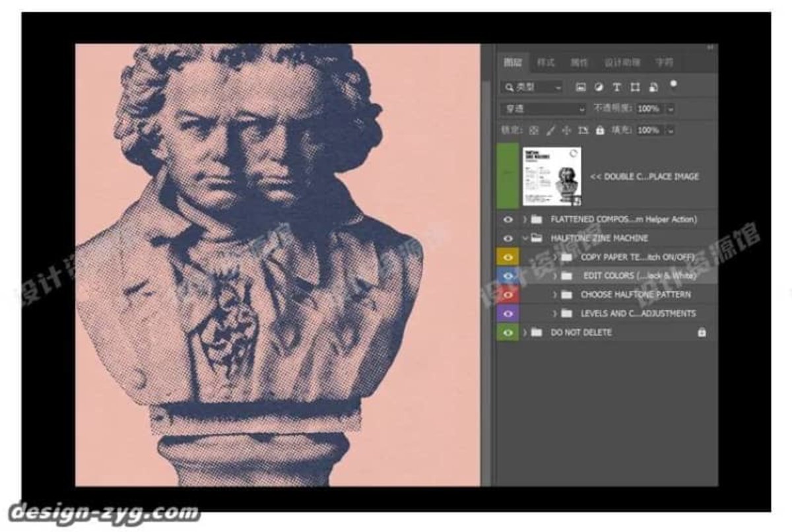Collapse the HALFTONE ZINE MACHINE group
This screenshot has height=532, width=792.
point(525,238)
